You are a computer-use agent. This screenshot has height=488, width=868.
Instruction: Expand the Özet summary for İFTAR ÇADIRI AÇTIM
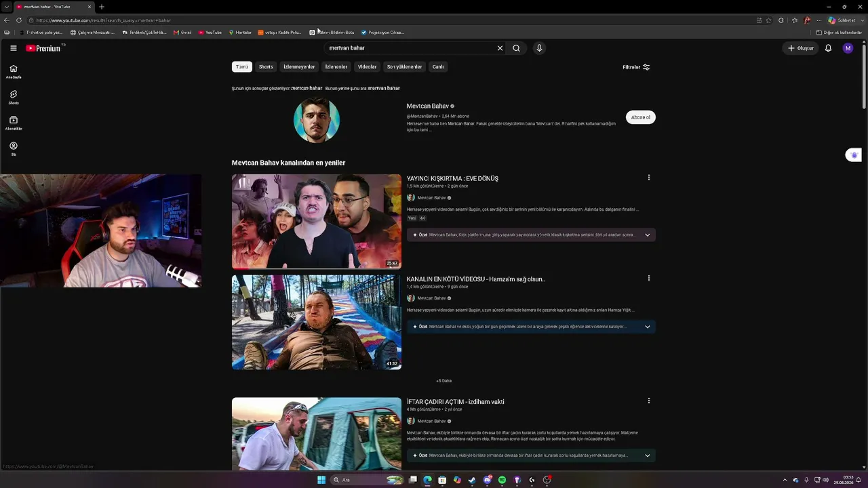[x=531, y=455]
